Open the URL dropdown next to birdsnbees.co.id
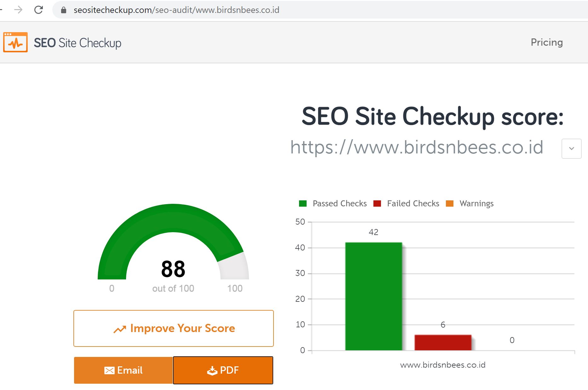The image size is (588, 390). (571, 148)
